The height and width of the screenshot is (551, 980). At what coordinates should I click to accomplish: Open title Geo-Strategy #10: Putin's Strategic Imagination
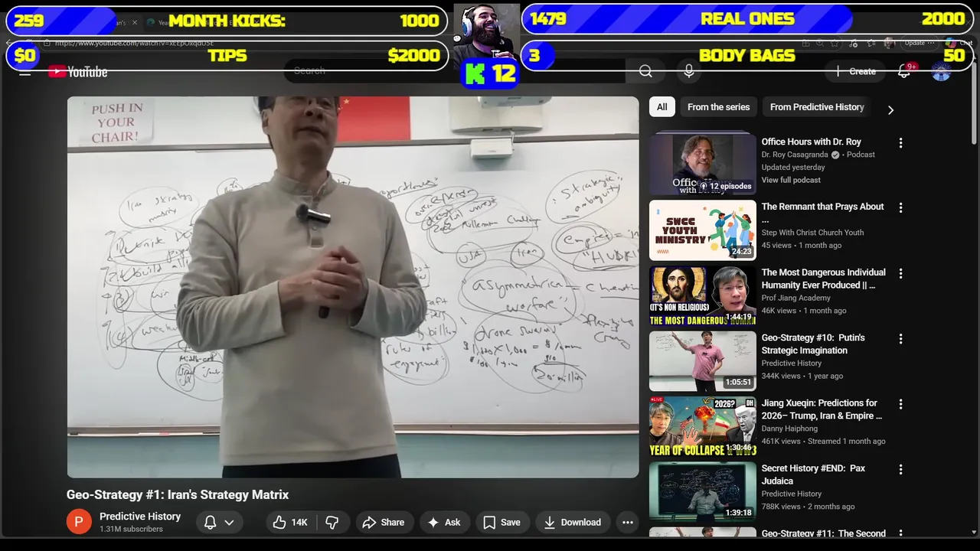click(814, 344)
